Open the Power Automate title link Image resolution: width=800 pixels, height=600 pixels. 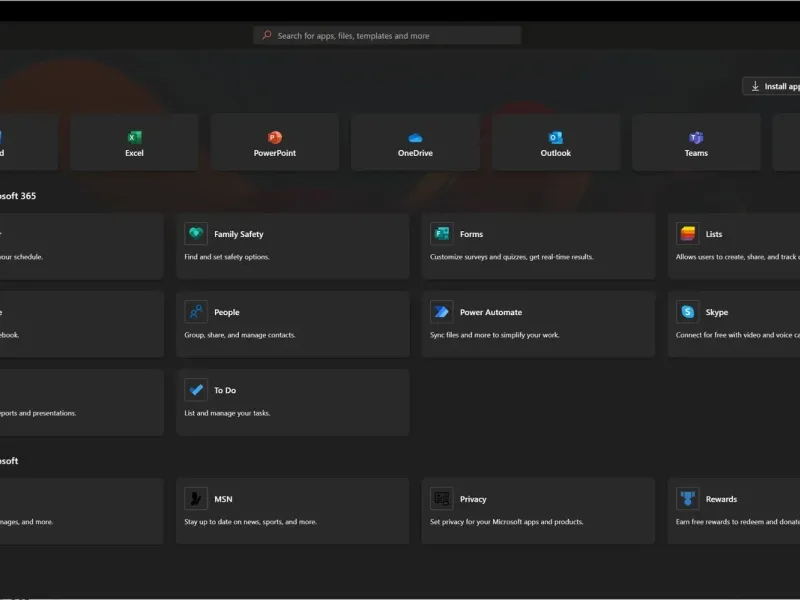click(491, 312)
